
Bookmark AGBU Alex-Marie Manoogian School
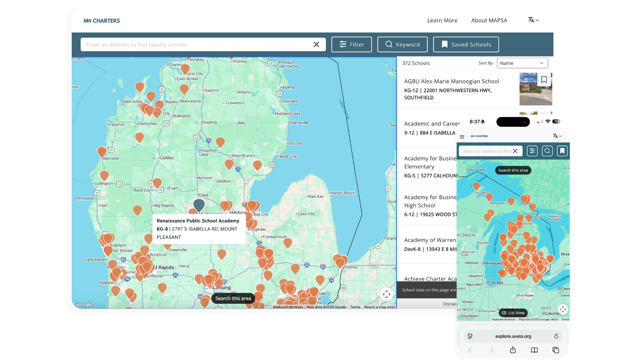(544, 80)
